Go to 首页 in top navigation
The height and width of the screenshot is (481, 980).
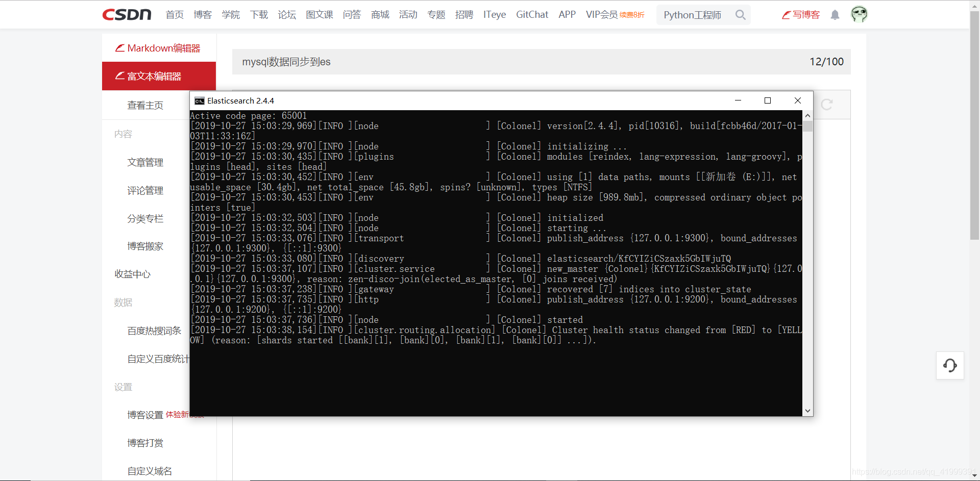tap(175, 15)
